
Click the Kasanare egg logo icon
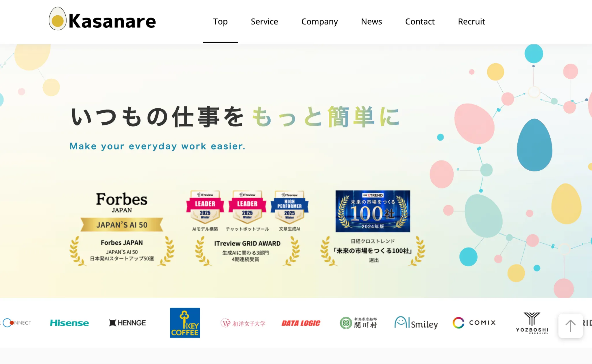[x=58, y=19]
